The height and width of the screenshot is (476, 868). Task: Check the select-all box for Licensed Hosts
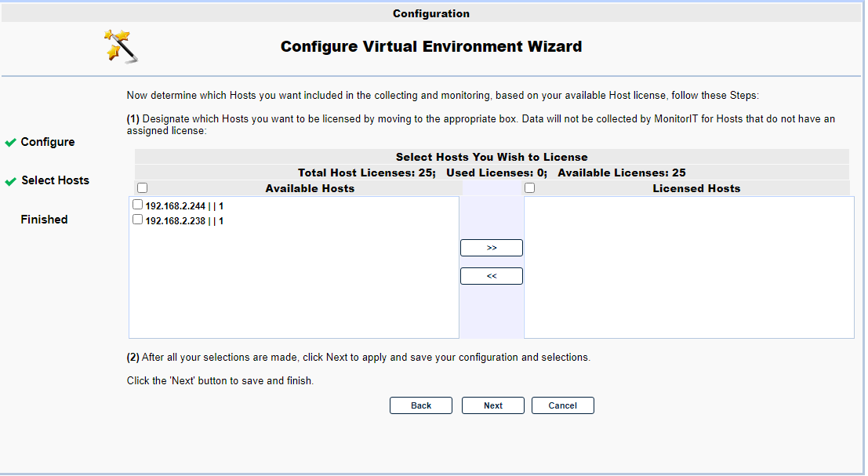point(530,188)
